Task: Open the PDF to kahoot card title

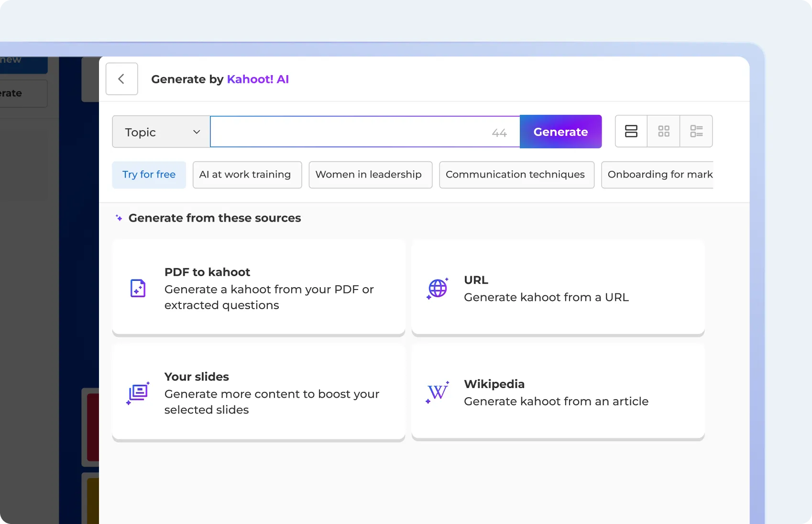Action: coord(207,272)
